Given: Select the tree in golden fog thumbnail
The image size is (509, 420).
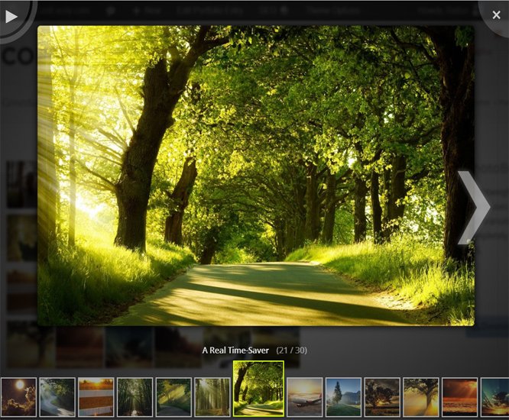Looking at the screenshot, I should pos(420,397).
